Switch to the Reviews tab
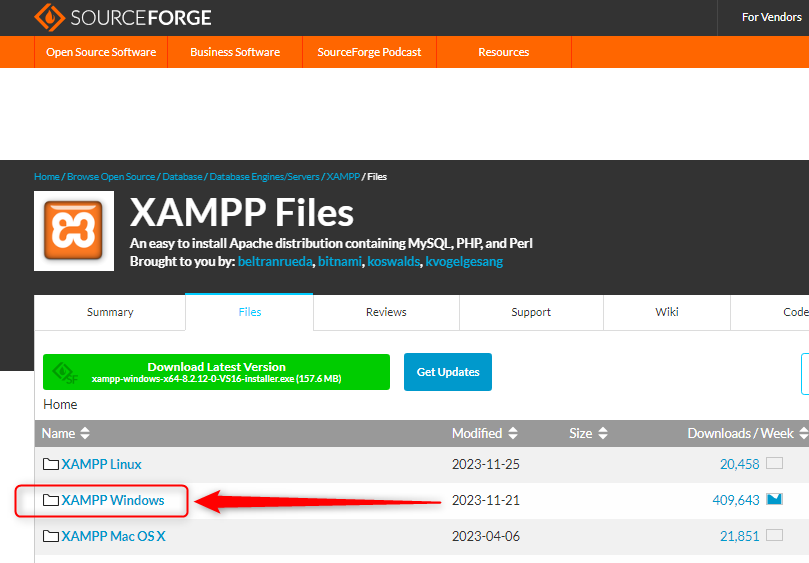The height and width of the screenshot is (563, 809). [386, 312]
